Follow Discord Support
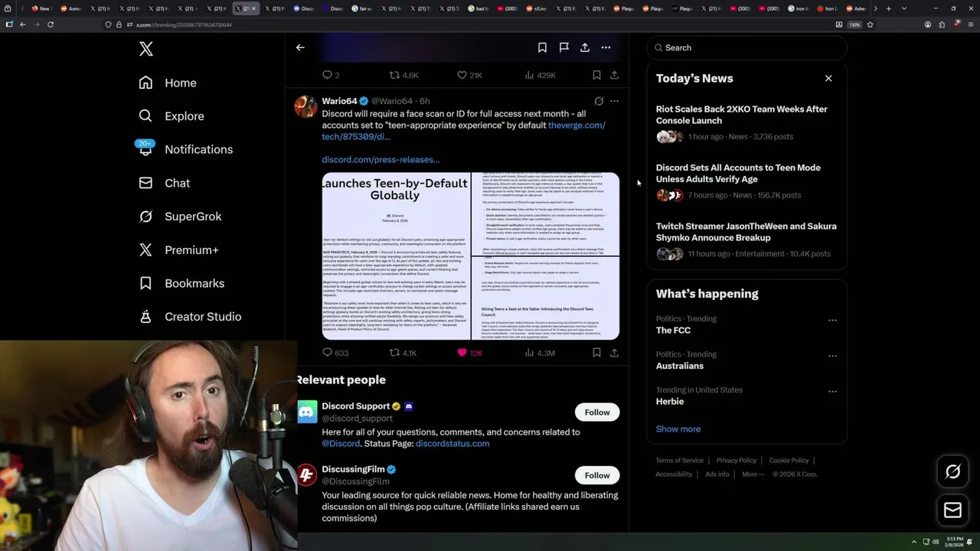The width and height of the screenshot is (980, 551). coord(597,412)
